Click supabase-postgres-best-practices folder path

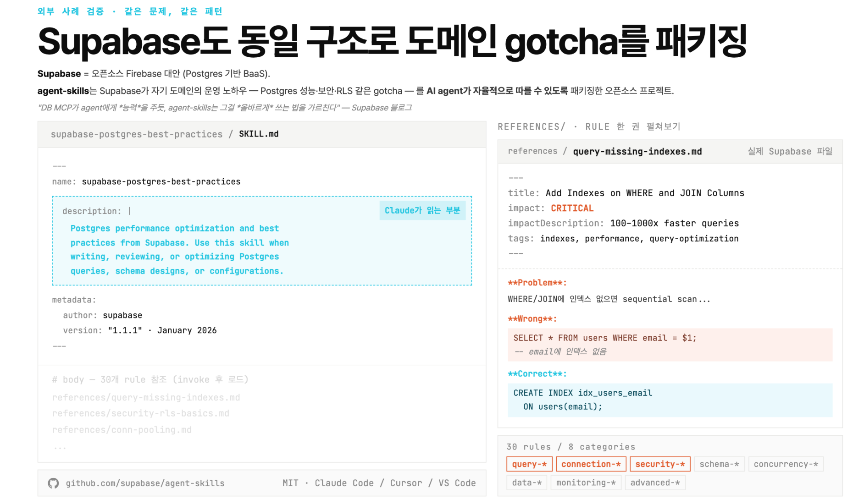137,134
